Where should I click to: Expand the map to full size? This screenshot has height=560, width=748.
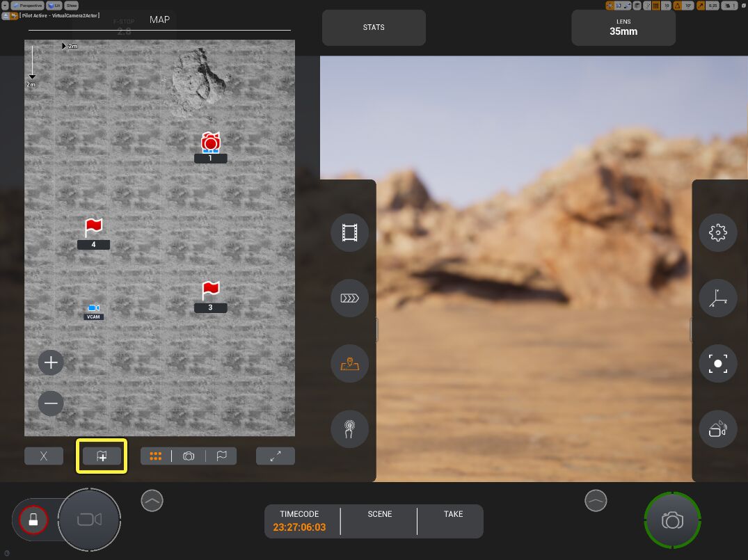(x=276, y=456)
